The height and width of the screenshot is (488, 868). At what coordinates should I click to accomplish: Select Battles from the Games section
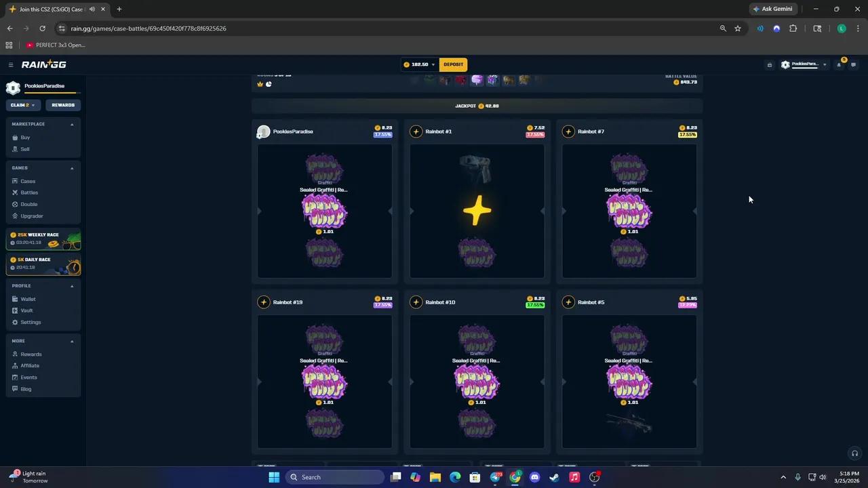28,192
